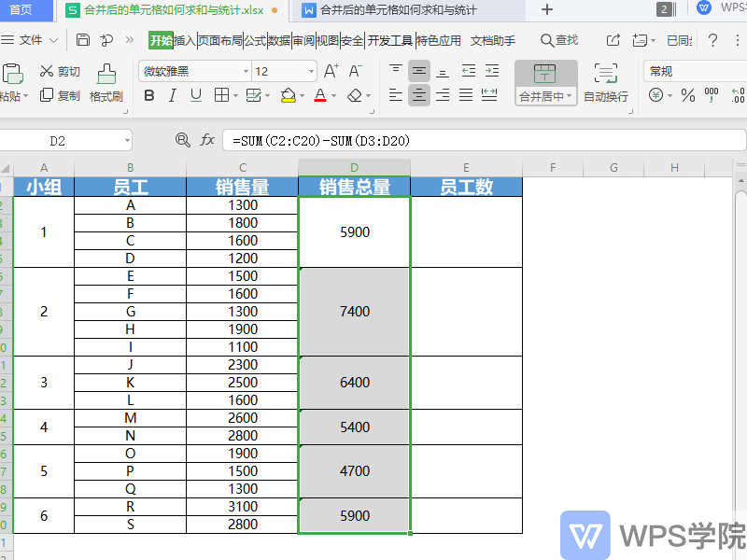Switch to the 数据 (Data) tab
The height and width of the screenshot is (560, 747).
point(279,40)
